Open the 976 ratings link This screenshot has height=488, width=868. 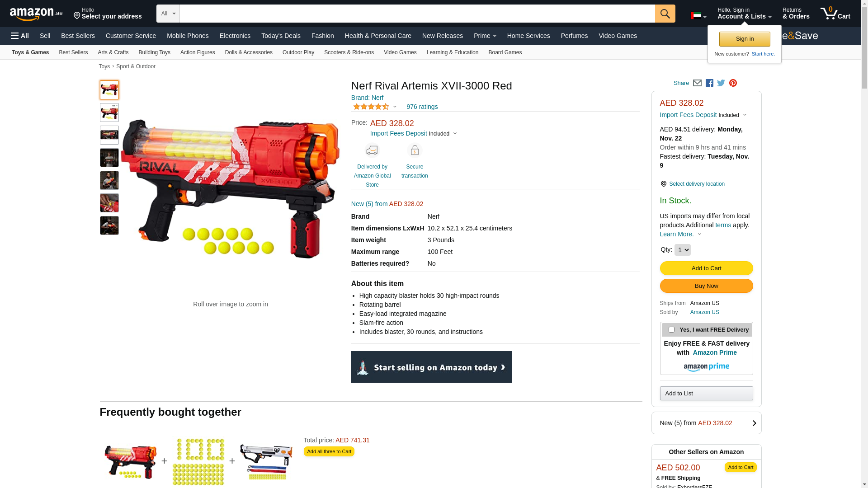point(422,107)
